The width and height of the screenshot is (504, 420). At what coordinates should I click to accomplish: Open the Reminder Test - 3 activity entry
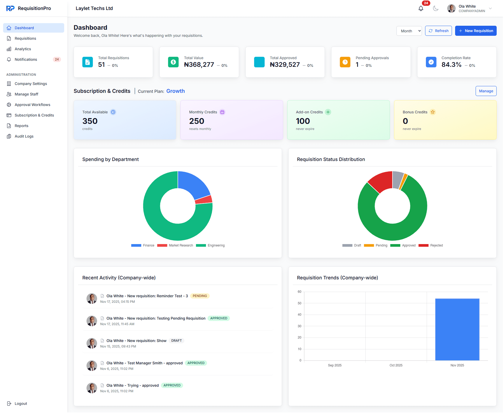pos(147,296)
